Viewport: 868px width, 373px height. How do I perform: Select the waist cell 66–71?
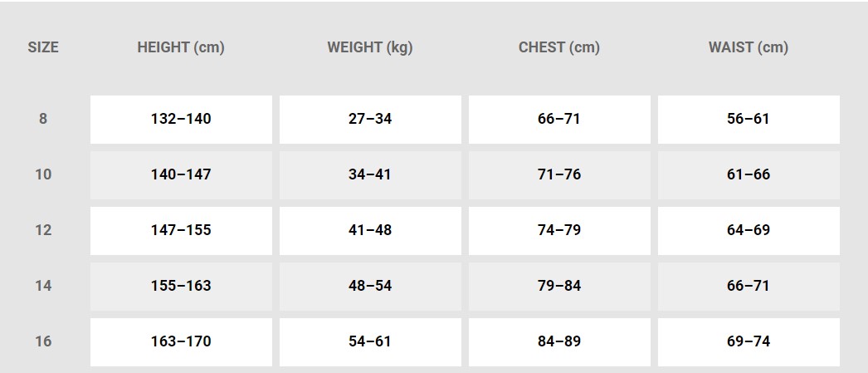pyautogui.click(x=749, y=286)
